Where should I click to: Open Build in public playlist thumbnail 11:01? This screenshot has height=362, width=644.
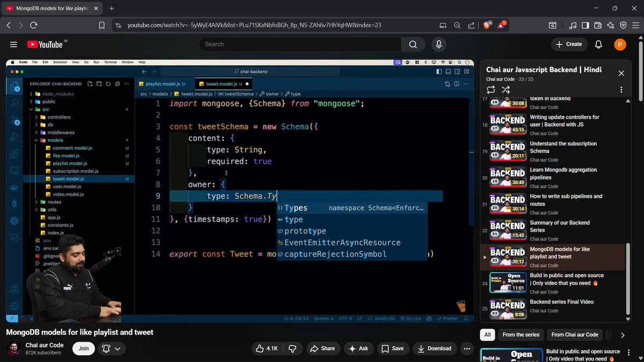[x=507, y=283]
